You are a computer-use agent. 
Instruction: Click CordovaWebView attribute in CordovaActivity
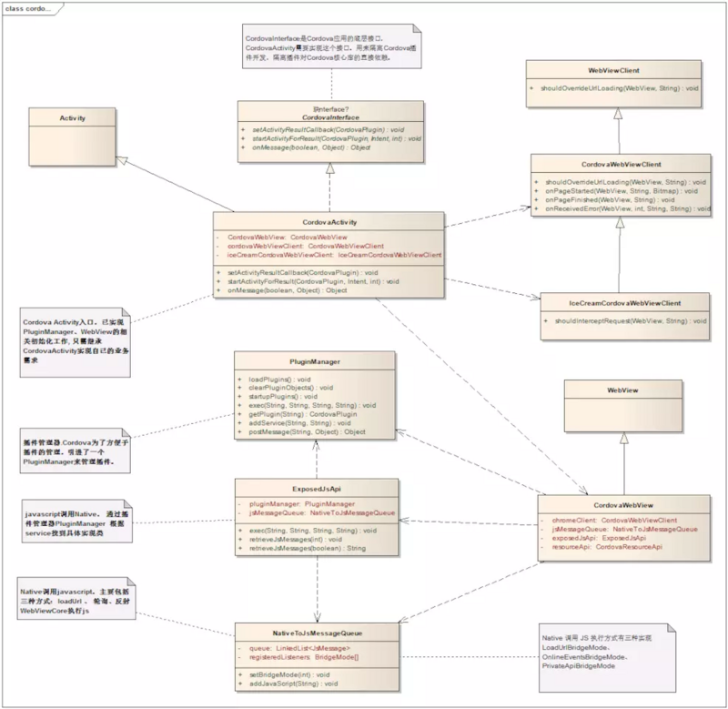tap(287, 237)
